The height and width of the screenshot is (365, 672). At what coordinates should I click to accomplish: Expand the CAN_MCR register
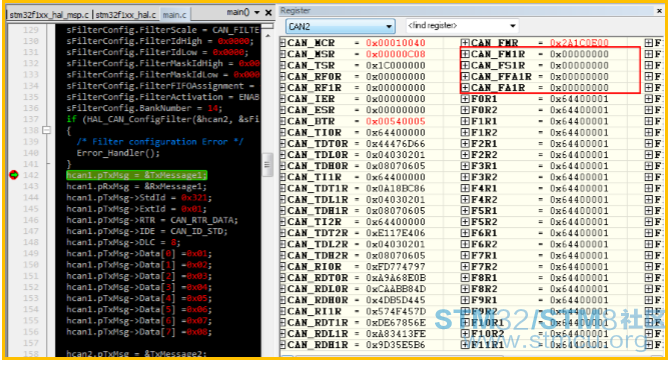click(x=283, y=43)
